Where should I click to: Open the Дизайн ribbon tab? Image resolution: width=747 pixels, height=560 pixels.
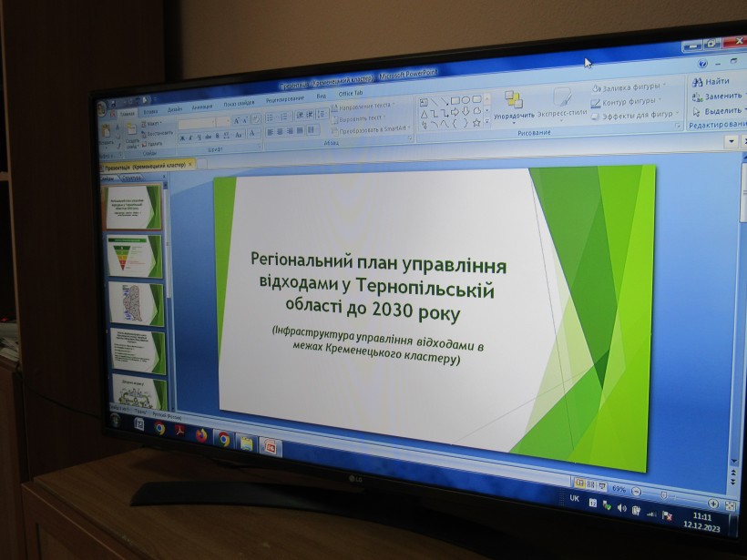[x=175, y=109]
